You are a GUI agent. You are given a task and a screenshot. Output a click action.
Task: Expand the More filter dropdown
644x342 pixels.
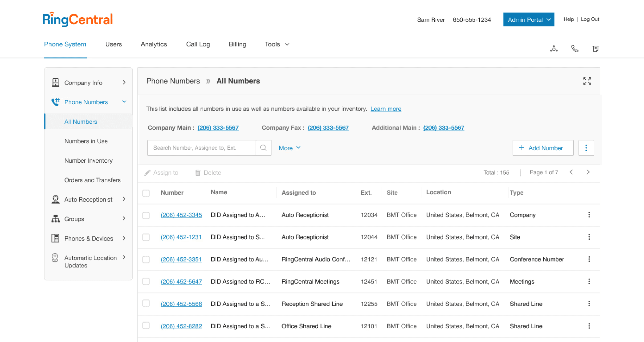pos(289,148)
